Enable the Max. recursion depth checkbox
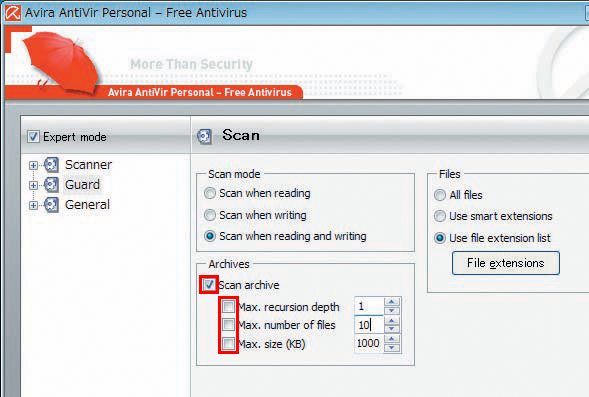 (228, 306)
